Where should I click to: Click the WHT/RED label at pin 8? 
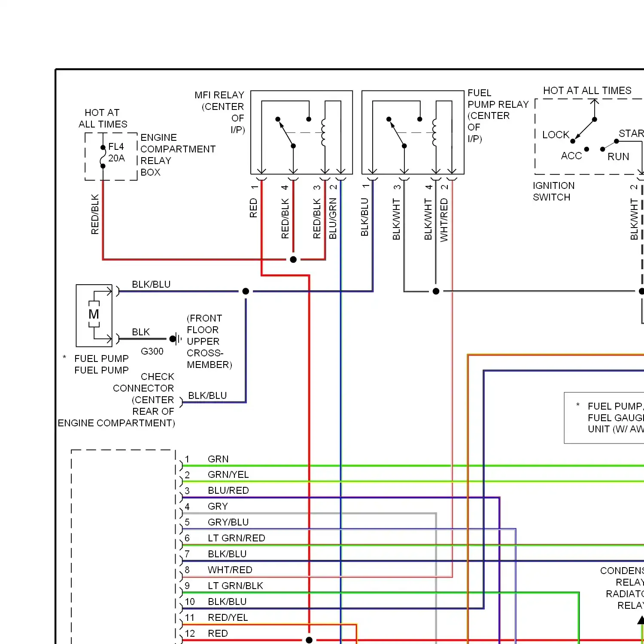(230, 570)
